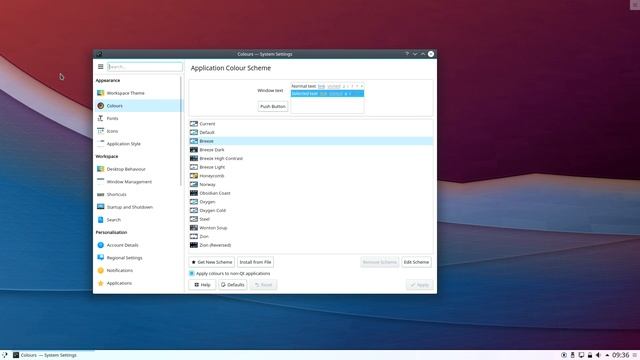The width and height of the screenshot is (640, 360).
Task: Toggle Apply colours to non-Qt applications
Action: tap(229, 273)
